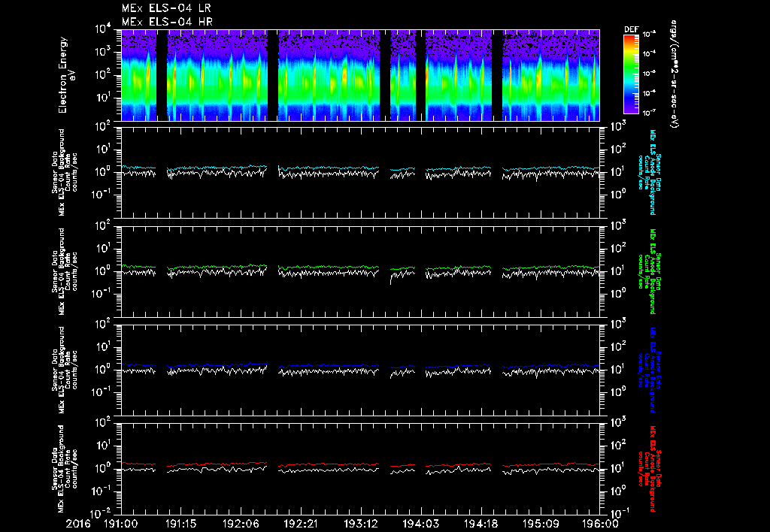
Task: Click the cyan Anode Background Count Rate label
Action: pyautogui.click(x=649, y=172)
